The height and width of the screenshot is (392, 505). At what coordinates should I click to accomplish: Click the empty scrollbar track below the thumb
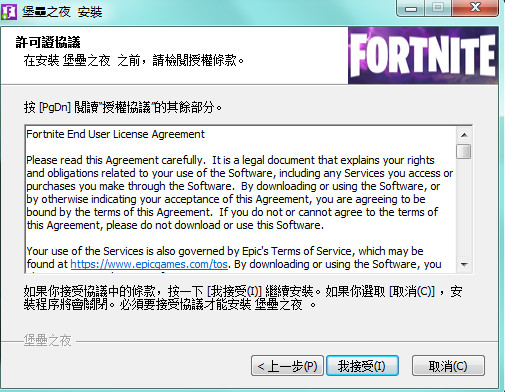pos(464,208)
